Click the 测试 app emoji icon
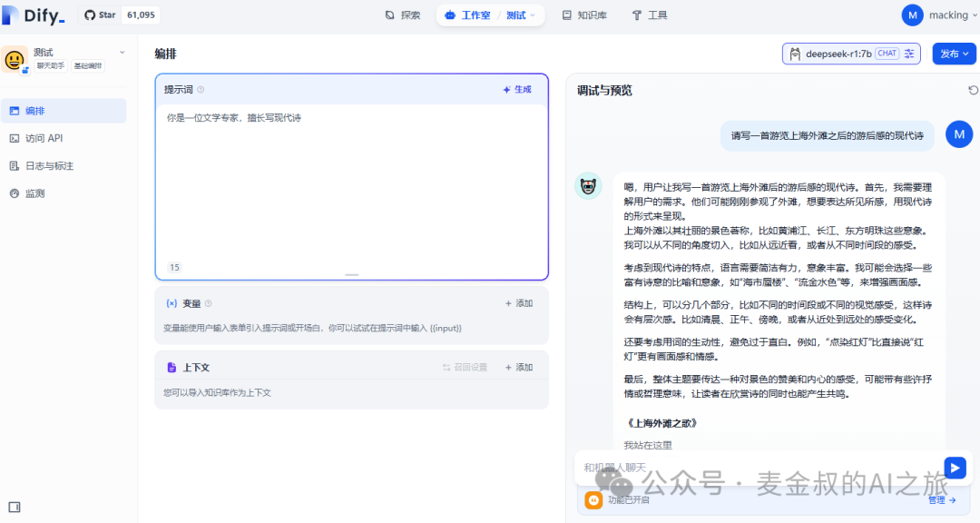 (15, 60)
